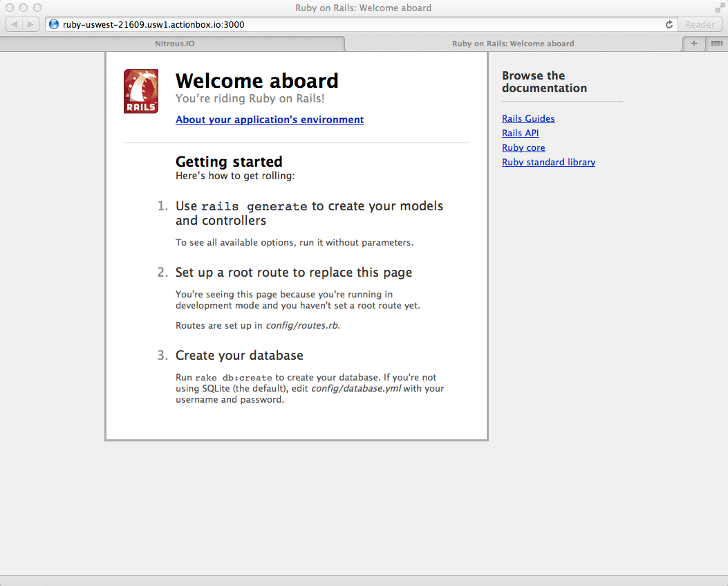Visit the Ruby core link

tap(523, 147)
